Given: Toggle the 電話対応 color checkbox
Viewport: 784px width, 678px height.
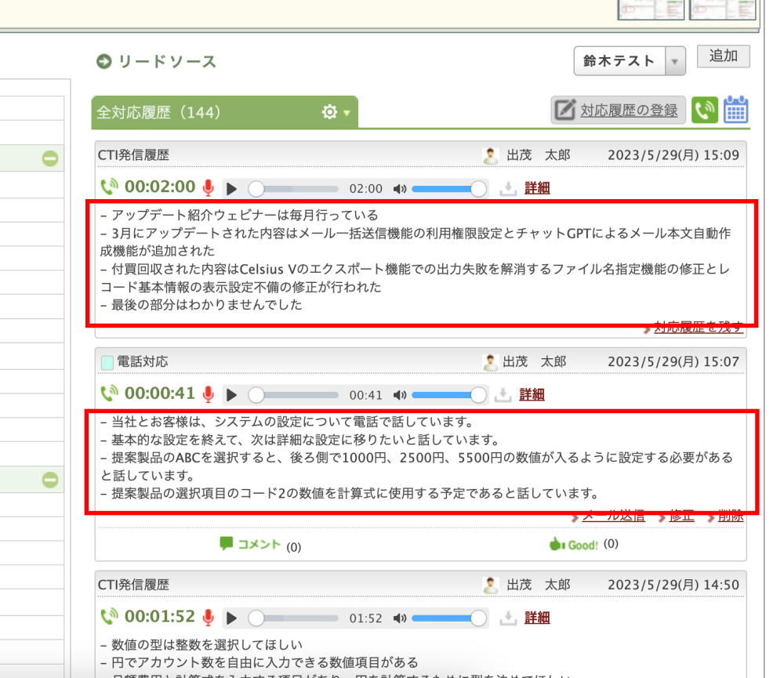Looking at the screenshot, I should [107, 362].
